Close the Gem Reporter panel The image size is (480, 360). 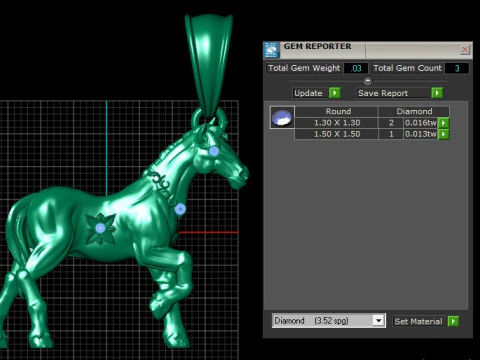tap(464, 50)
